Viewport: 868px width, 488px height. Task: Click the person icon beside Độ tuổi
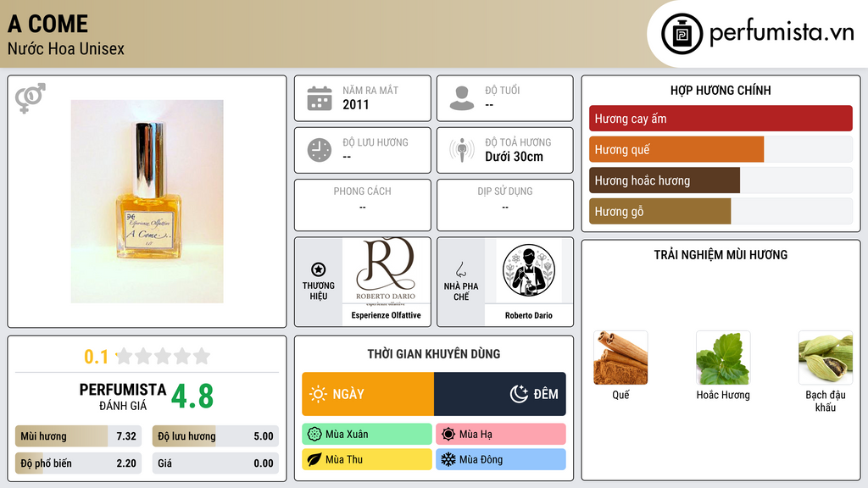[462, 98]
